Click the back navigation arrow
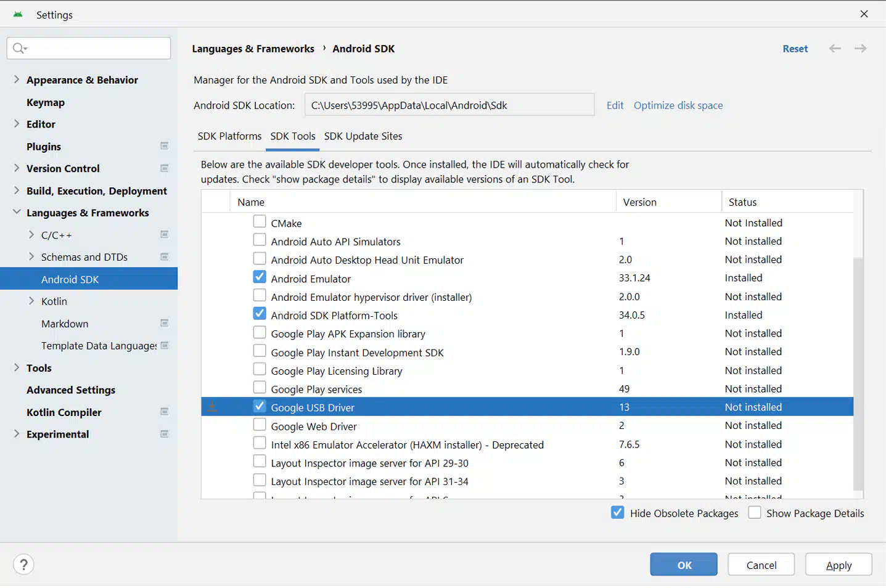Viewport: 886px width, 588px height. 835,49
